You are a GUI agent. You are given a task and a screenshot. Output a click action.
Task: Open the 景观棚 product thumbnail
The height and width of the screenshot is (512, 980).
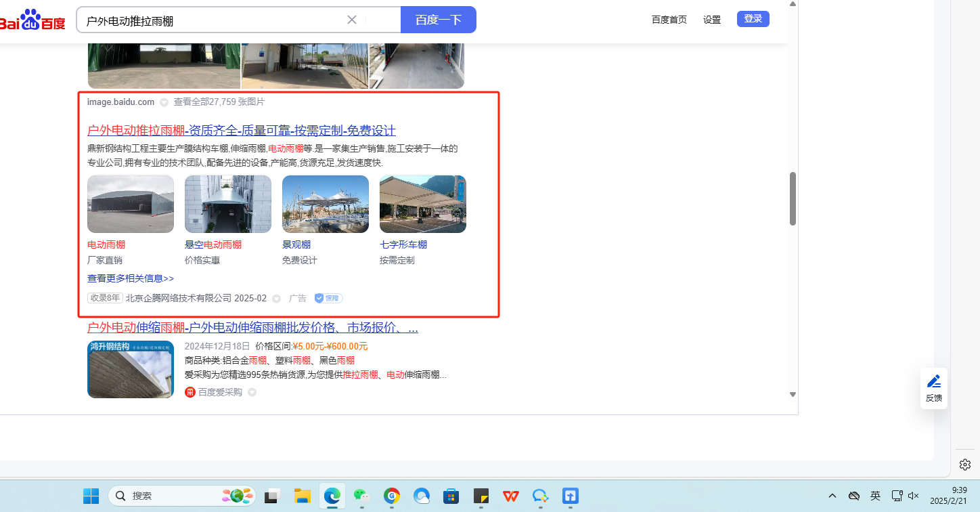326,204
